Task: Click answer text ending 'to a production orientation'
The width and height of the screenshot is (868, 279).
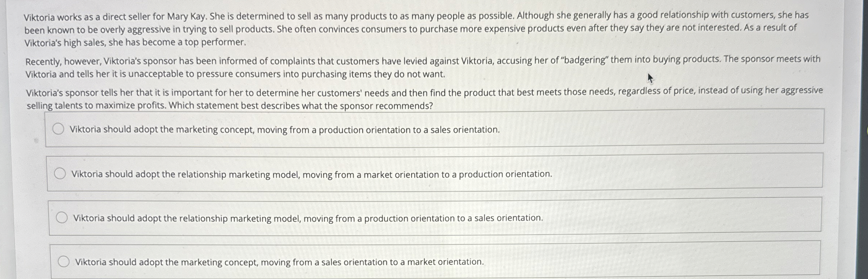Action: pos(312,174)
